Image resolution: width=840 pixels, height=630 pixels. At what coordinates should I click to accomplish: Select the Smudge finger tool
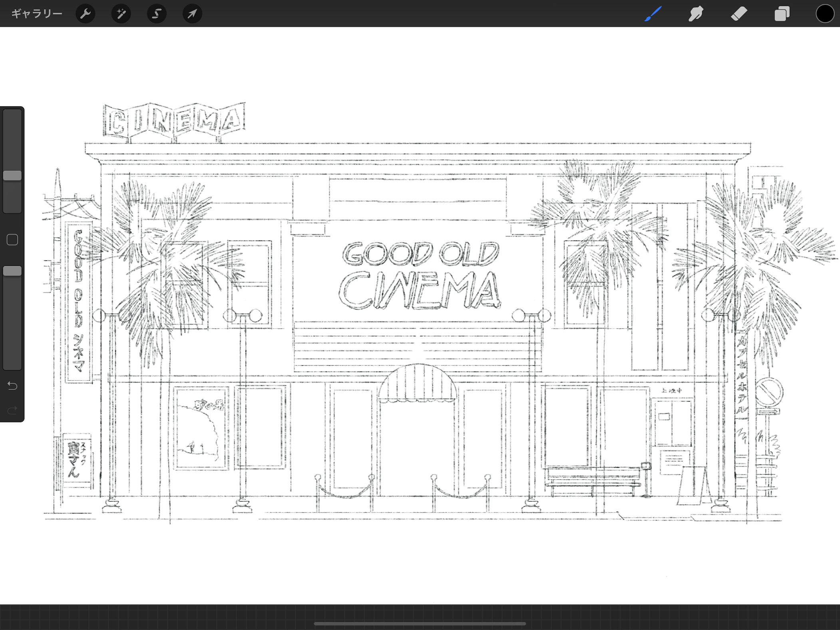pyautogui.click(x=696, y=14)
